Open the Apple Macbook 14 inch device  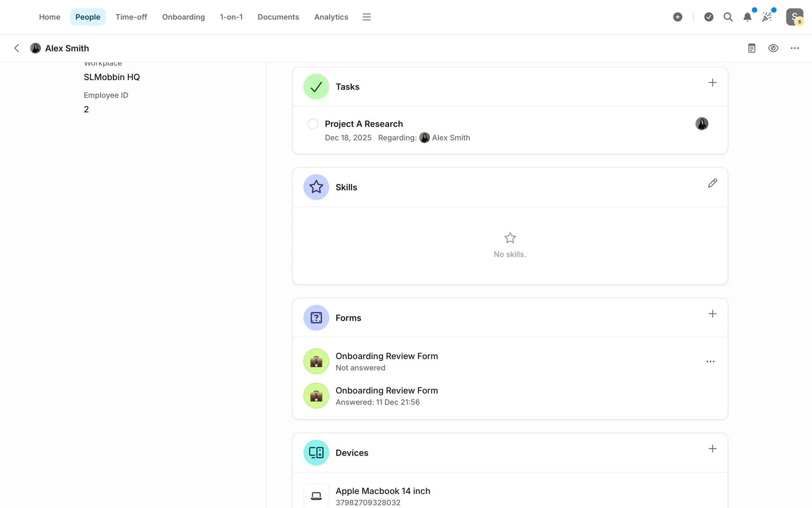382,491
